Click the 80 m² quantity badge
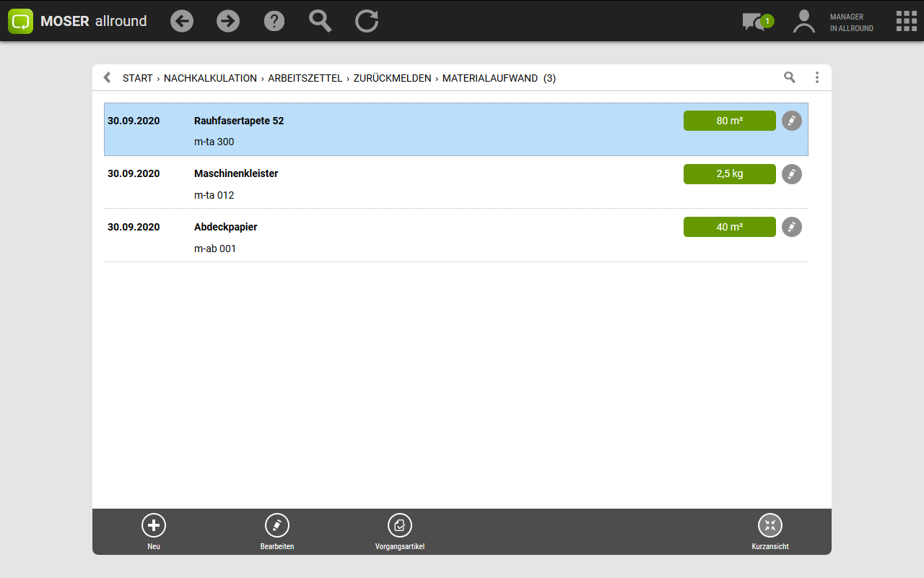924x578 pixels. tap(729, 121)
